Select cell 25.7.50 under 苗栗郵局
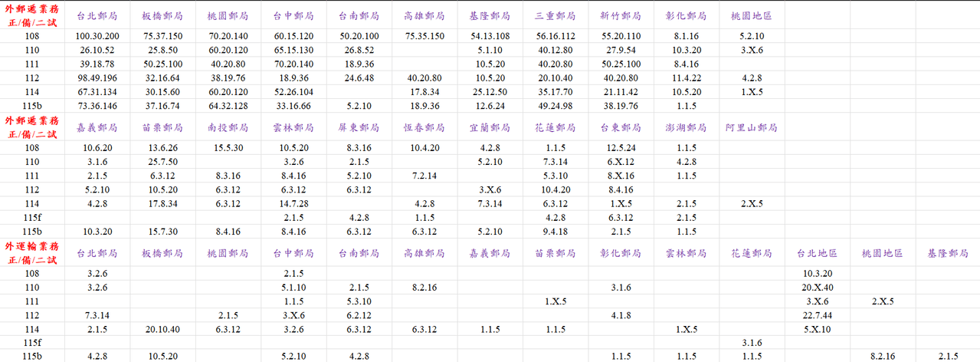980x362 pixels. [x=162, y=162]
